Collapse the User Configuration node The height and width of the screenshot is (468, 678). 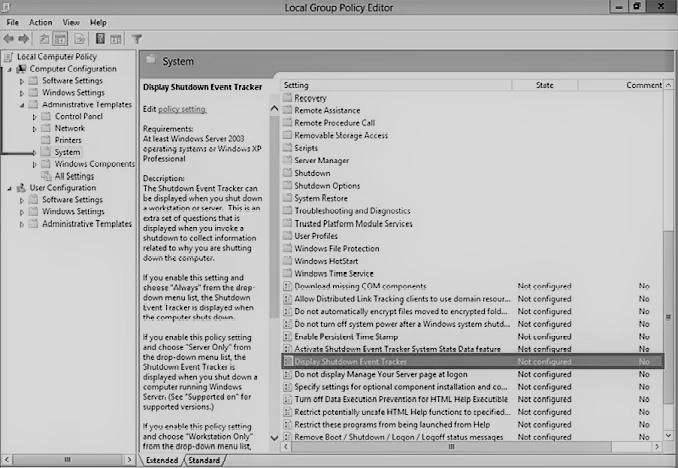pyautogui.click(x=10, y=189)
